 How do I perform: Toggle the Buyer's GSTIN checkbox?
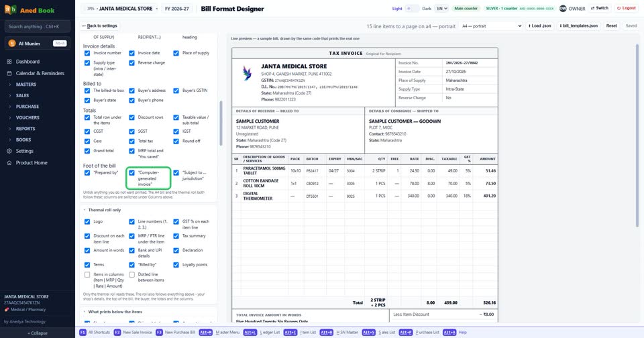pos(176,91)
